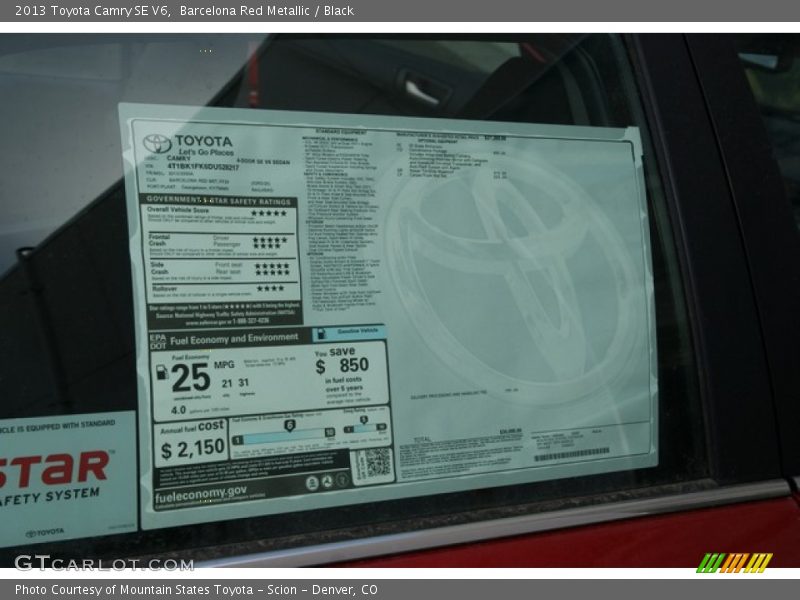Click the recycling icon beside the QR code
The height and width of the screenshot is (600, 800).
(x=328, y=481)
